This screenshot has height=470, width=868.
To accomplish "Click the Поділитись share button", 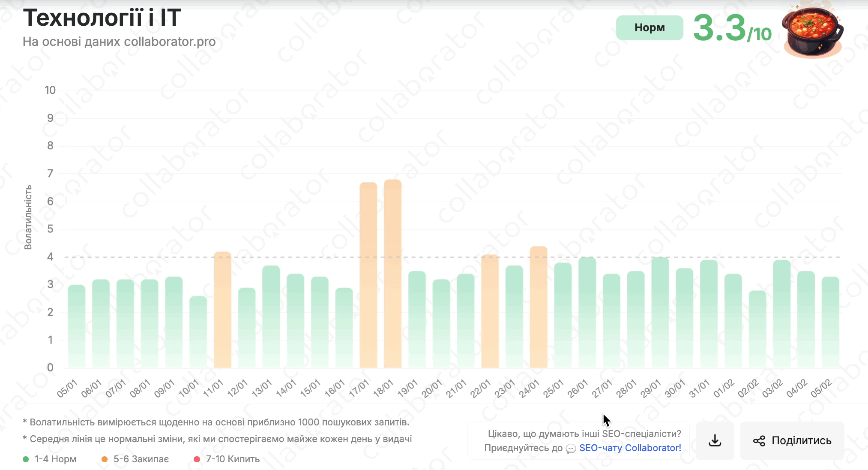I will pyautogui.click(x=792, y=440).
